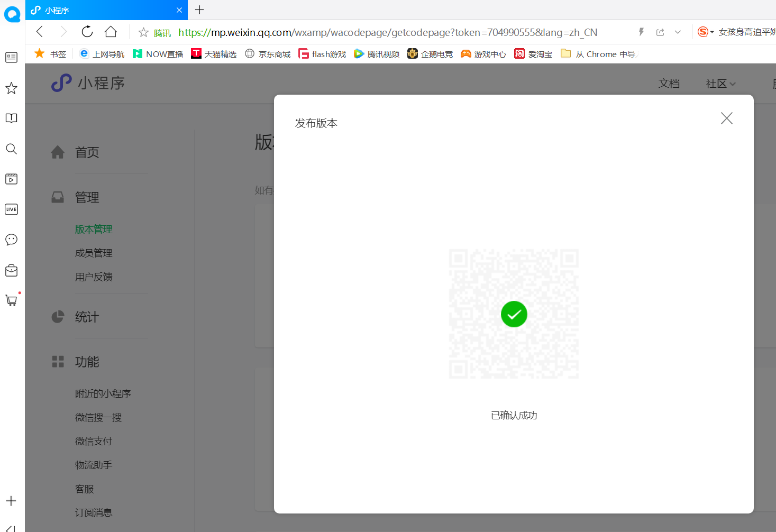Open favorites star in left sidebar
The width and height of the screenshot is (776, 532).
coord(11,88)
